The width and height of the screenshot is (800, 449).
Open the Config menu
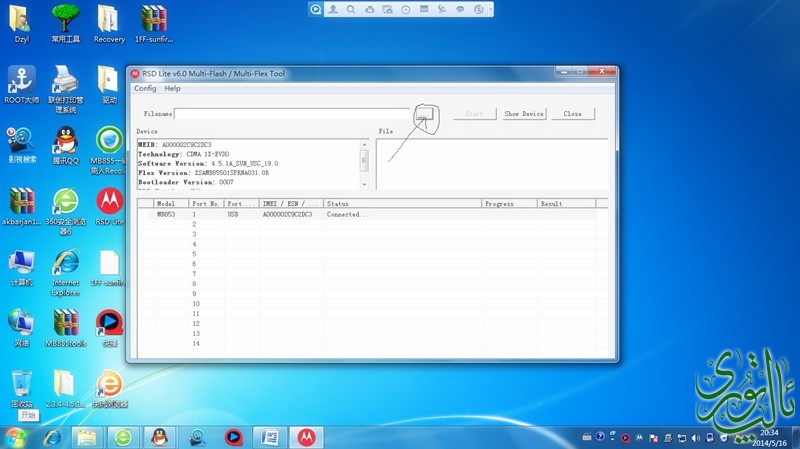[x=145, y=88]
